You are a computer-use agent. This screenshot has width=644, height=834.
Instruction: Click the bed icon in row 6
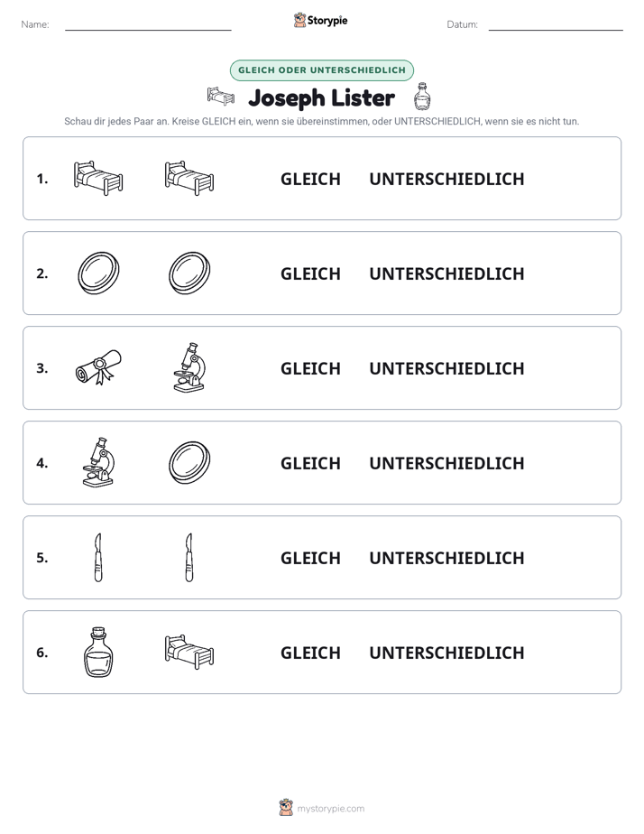tap(189, 652)
